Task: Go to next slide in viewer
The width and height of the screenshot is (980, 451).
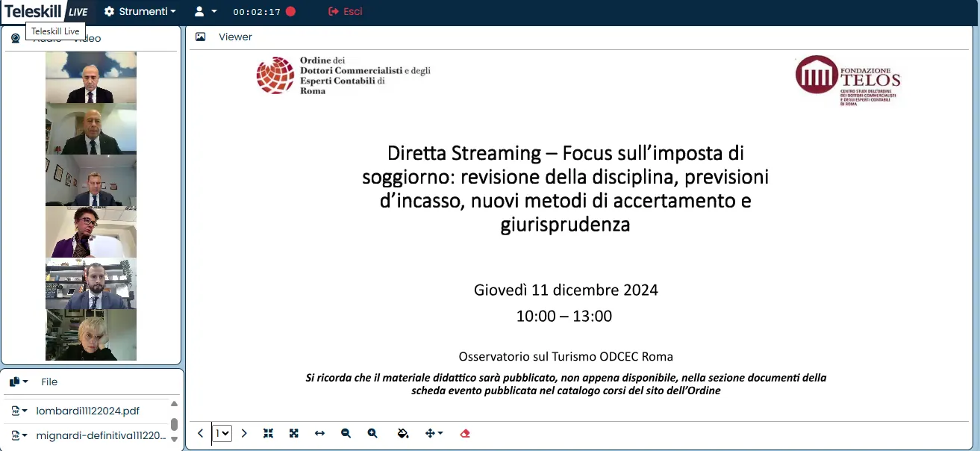Action: coord(244,433)
